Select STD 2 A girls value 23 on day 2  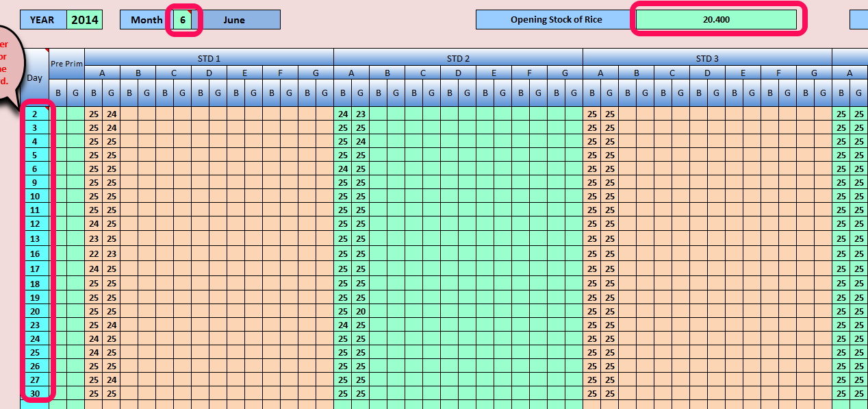point(361,114)
